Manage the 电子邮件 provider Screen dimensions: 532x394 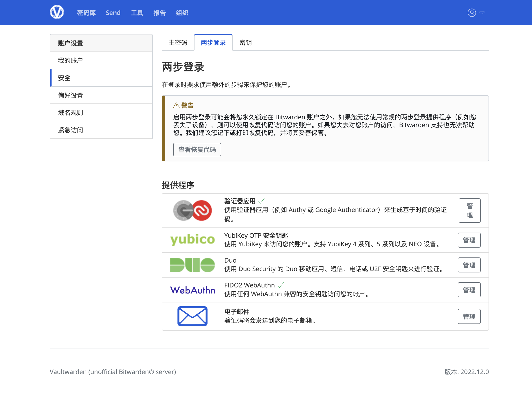coord(469,317)
